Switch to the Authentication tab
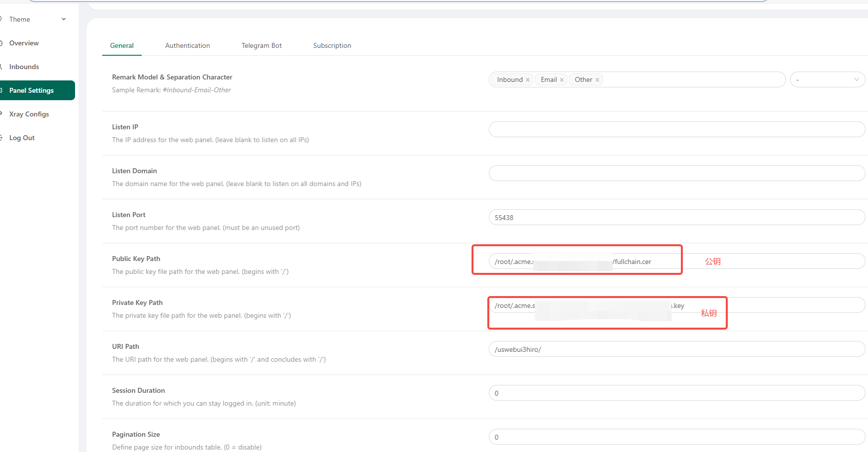 [187, 45]
